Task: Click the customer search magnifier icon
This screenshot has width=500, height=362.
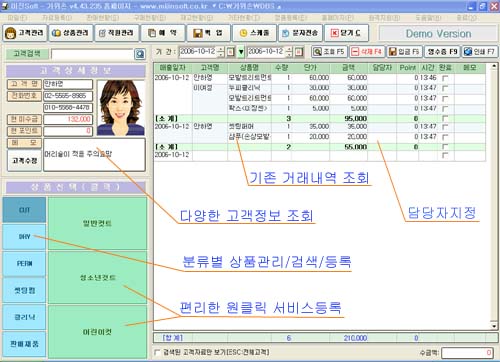Action: click(140, 54)
